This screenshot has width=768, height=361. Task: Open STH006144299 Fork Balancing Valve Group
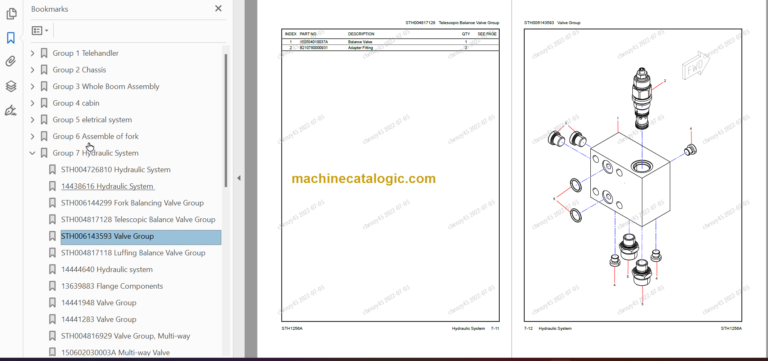(x=132, y=203)
